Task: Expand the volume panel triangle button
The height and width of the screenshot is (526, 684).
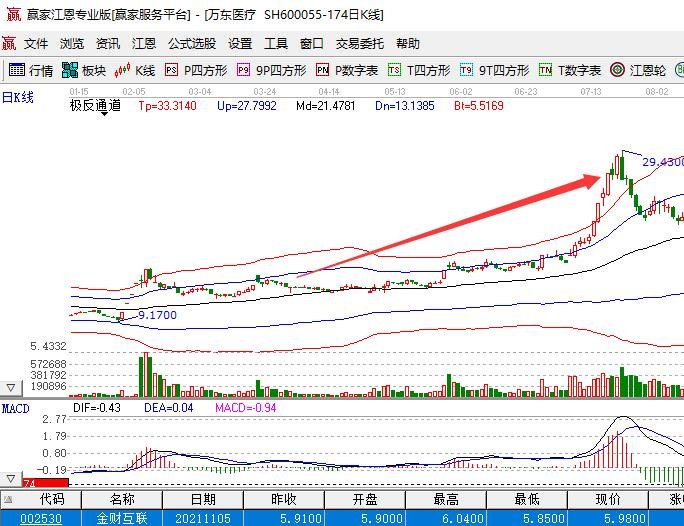Action: click(10, 387)
